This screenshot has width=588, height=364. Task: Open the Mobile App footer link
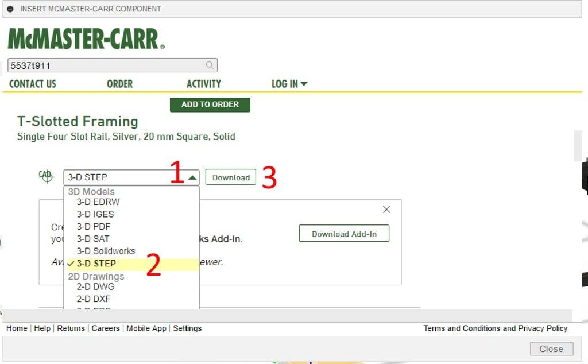[x=146, y=328]
